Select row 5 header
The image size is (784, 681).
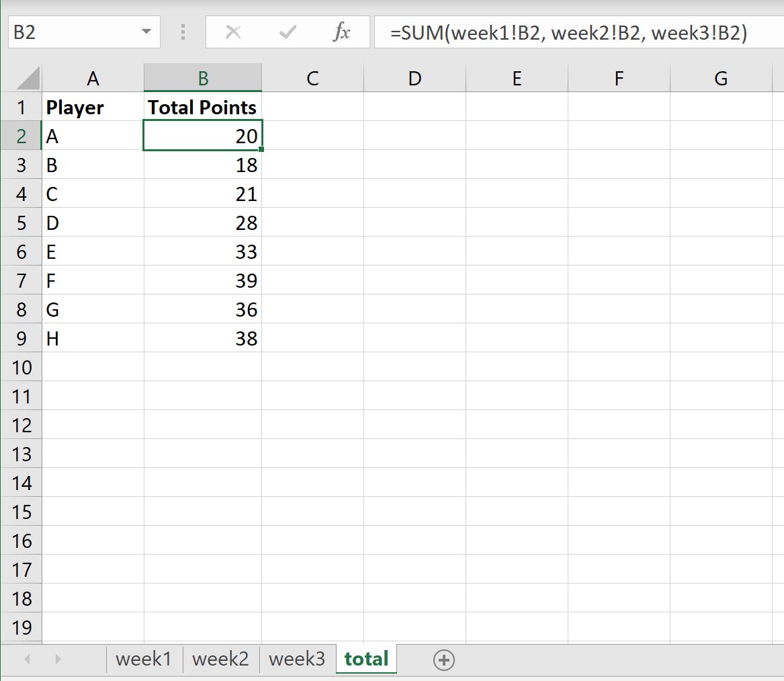pos(21,223)
